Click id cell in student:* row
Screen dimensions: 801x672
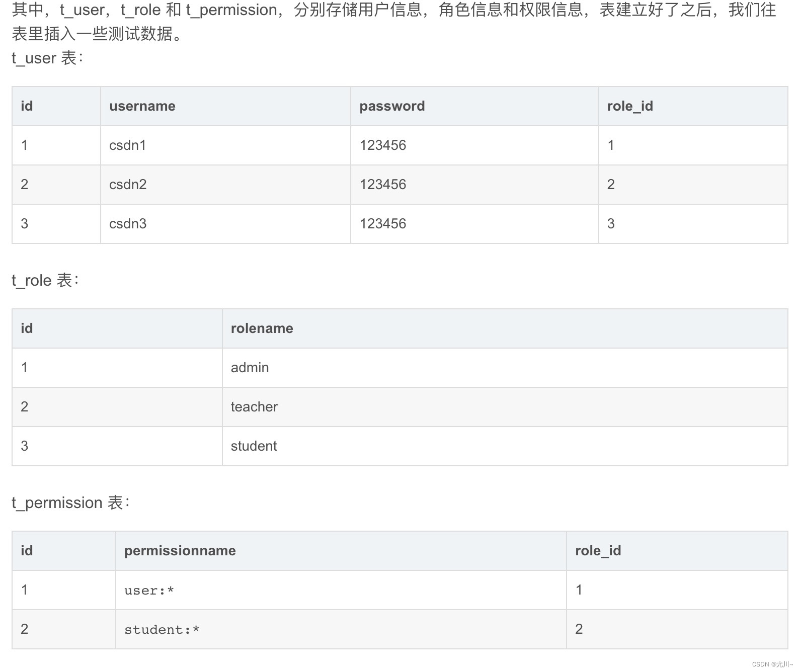(64, 629)
